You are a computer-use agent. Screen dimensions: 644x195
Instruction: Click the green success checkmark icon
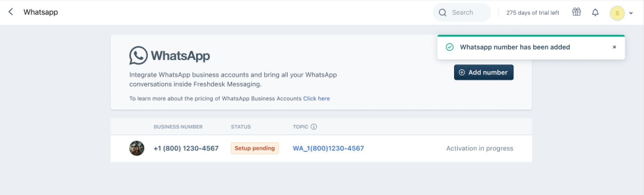[449, 47]
